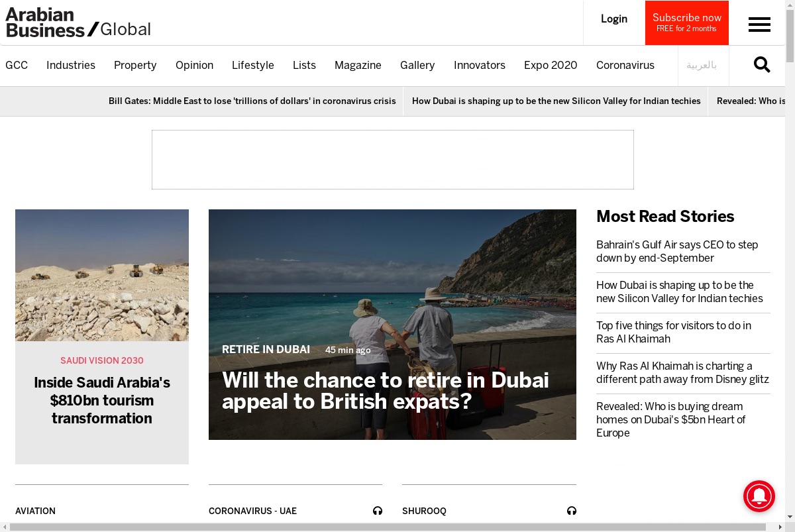Click the vertical scrollbar thumb
This screenshot has width=795, height=532.
790,35
